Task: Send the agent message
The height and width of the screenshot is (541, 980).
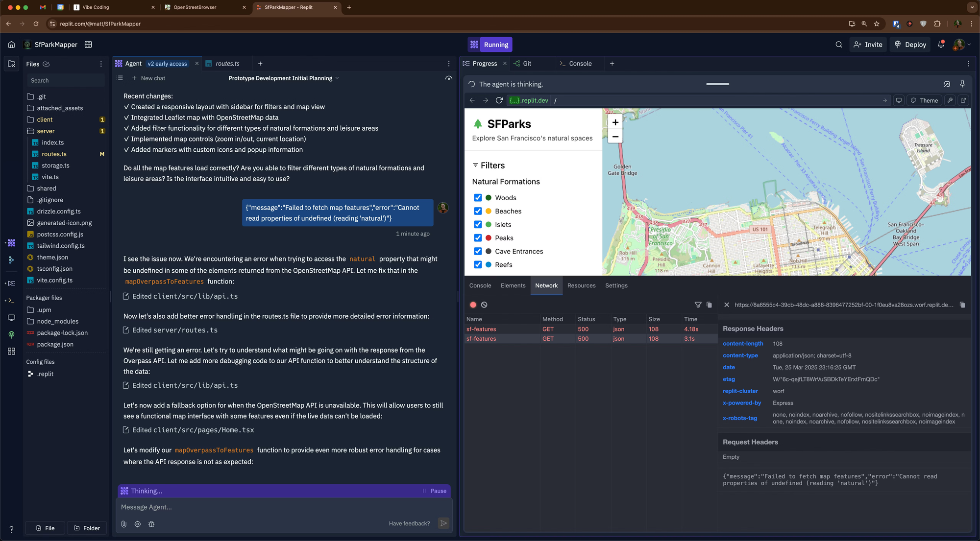Action: [x=443, y=523]
